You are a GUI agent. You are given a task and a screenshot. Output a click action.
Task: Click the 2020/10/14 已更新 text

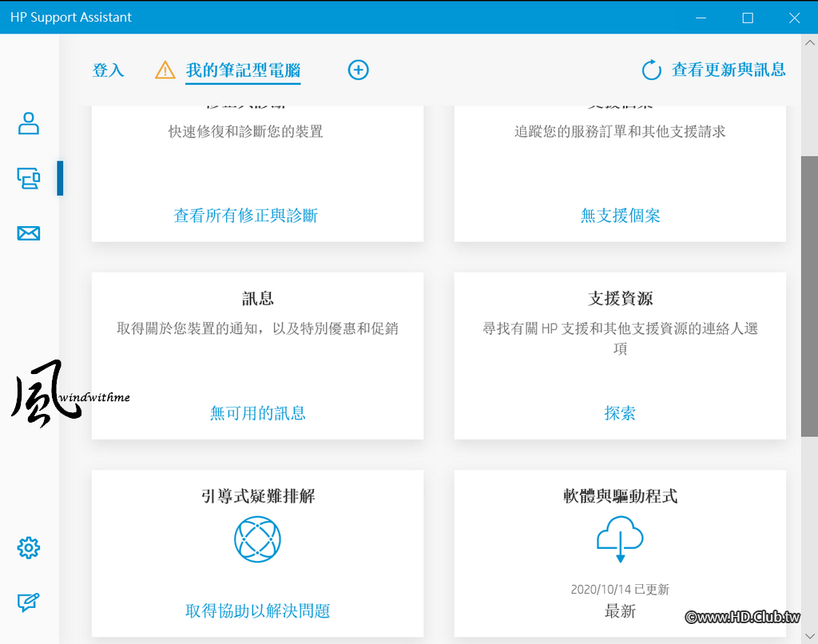620,589
